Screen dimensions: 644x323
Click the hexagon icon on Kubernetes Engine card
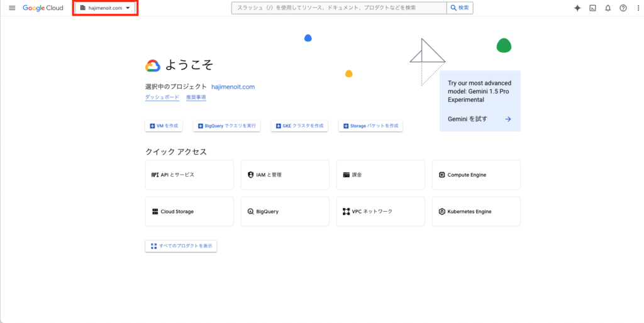442,212
